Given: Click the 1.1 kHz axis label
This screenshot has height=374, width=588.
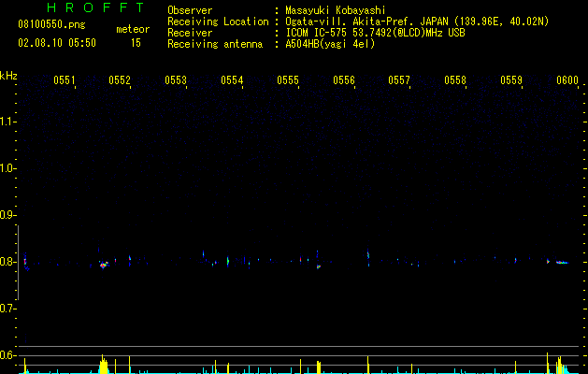Looking at the screenshot, I should (7, 122).
